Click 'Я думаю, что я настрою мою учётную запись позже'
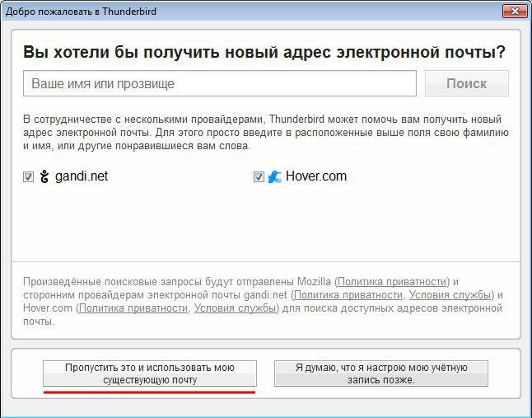532x418 pixels. pyautogui.click(x=381, y=373)
